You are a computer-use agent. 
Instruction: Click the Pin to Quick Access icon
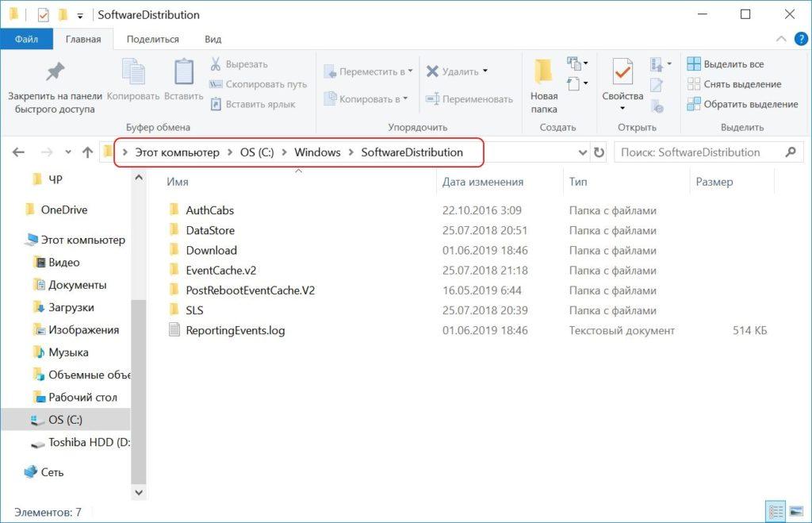tap(55, 73)
